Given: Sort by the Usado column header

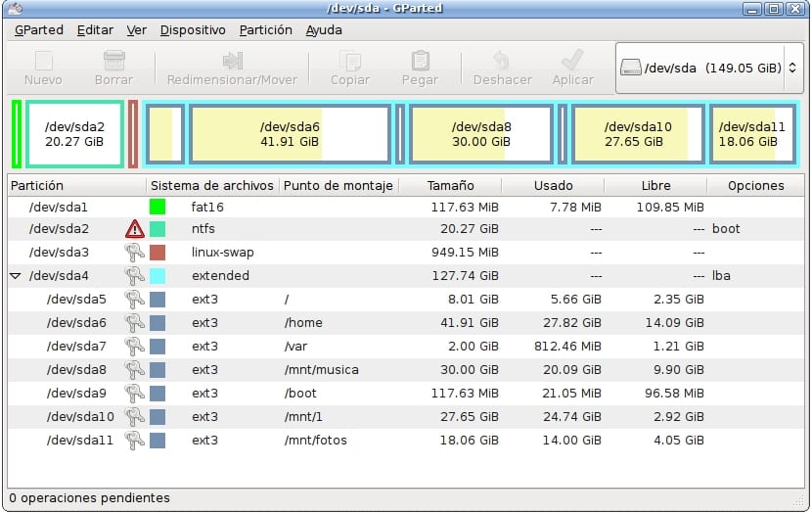Looking at the screenshot, I should point(553,185).
